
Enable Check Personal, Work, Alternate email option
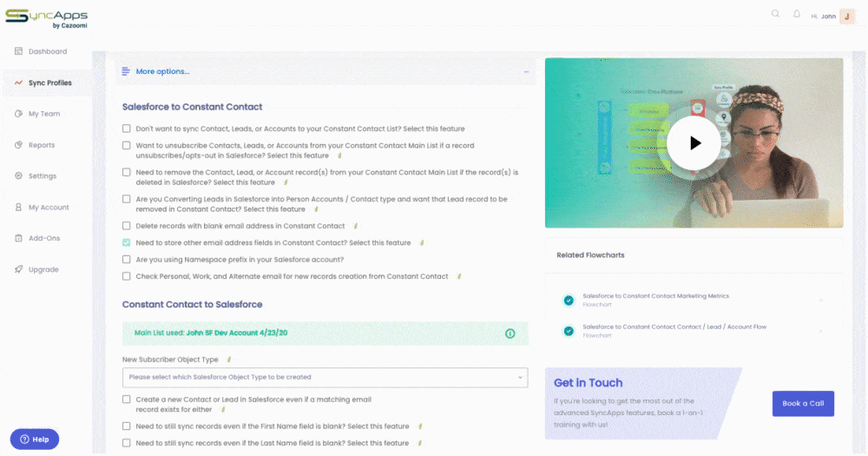127,276
